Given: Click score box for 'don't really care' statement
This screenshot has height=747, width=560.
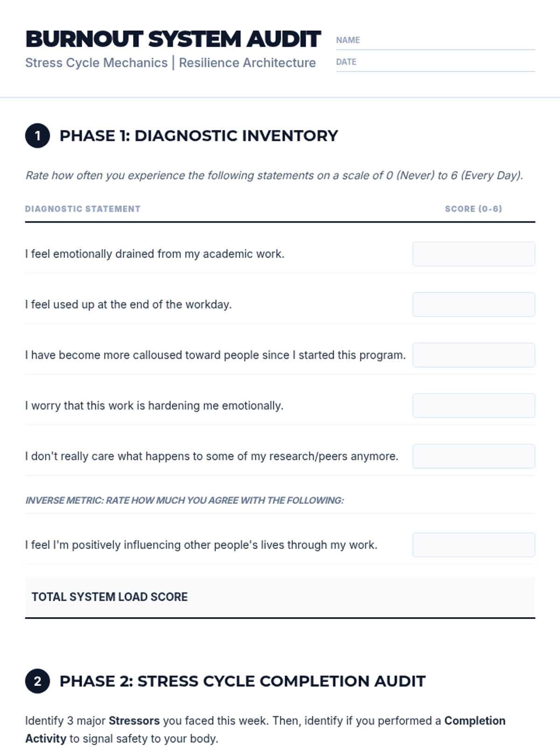Looking at the screenshot, I should 473,456.
